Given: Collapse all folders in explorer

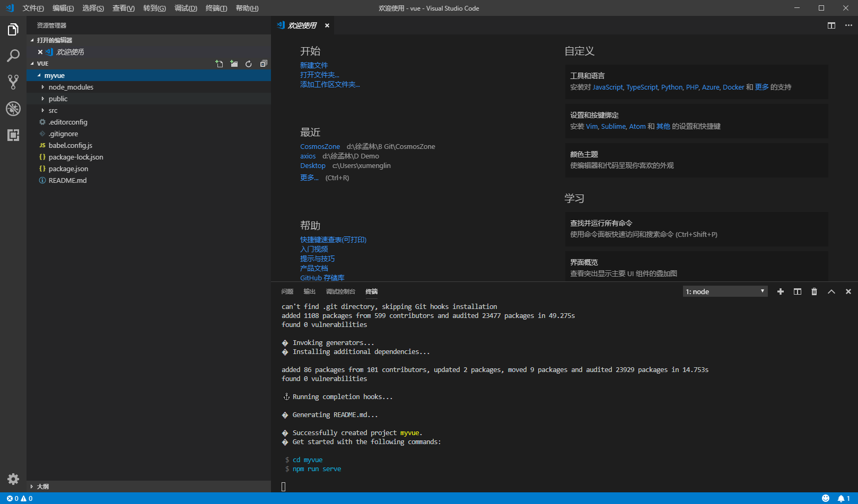Looking at the screenshot, I should click(264, 64).
